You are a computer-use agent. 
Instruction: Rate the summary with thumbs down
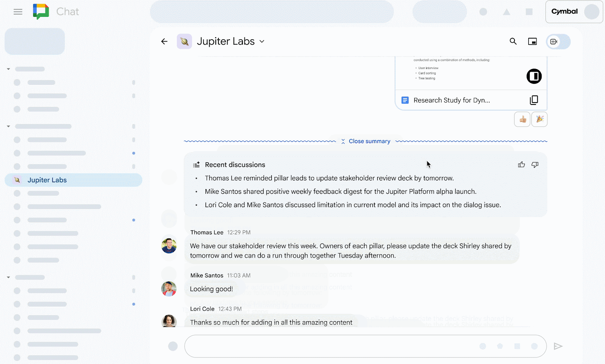(535, 165)
